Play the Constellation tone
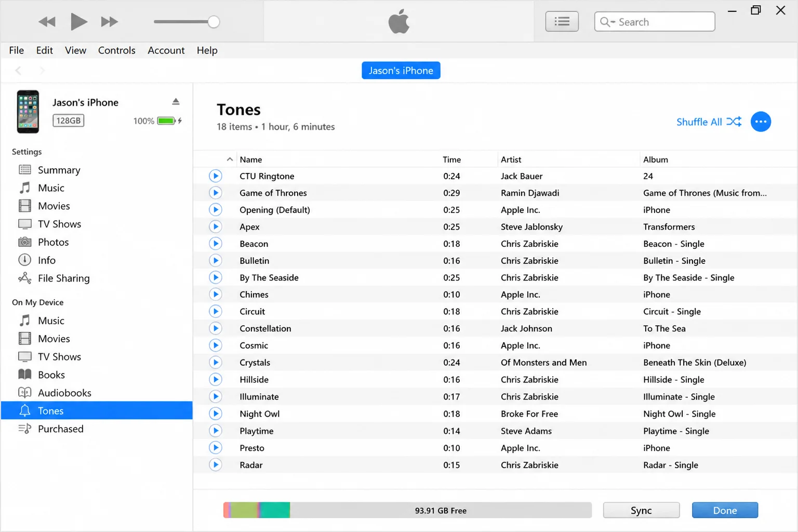The image size is (798, 532). click(216, 328)
